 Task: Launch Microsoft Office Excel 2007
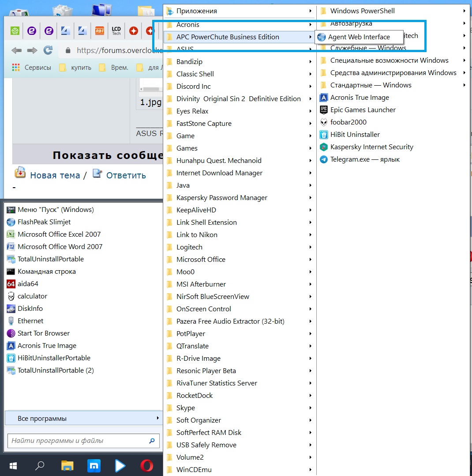pyautogui.click(x=53, y=234)
